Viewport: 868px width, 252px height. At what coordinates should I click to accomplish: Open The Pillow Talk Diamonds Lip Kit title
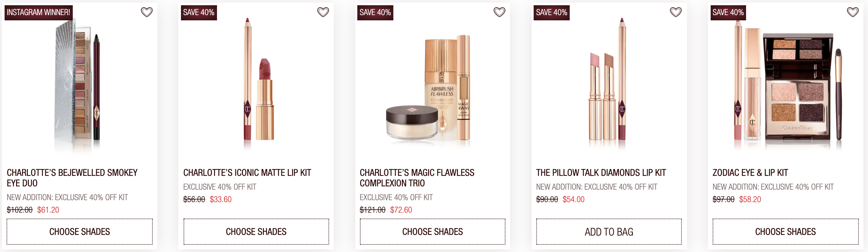[601, 173]
